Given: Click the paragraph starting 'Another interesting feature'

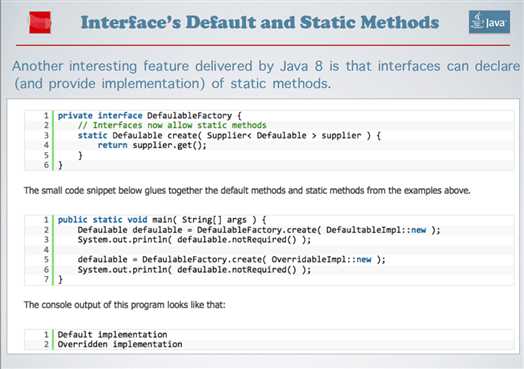Looking at the screenshot, I should tap(266, 75).
